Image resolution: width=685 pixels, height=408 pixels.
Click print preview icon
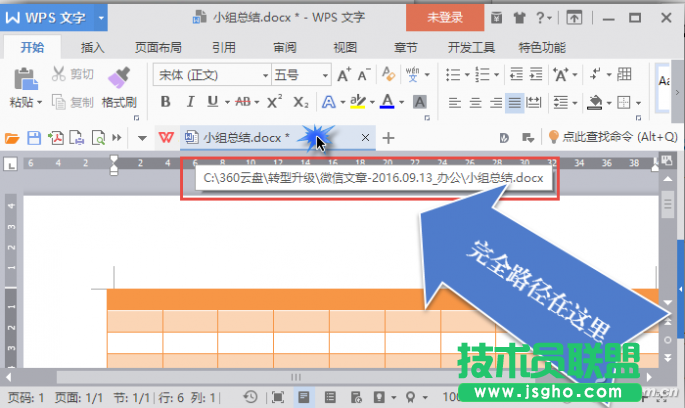(x=98, y=138)
